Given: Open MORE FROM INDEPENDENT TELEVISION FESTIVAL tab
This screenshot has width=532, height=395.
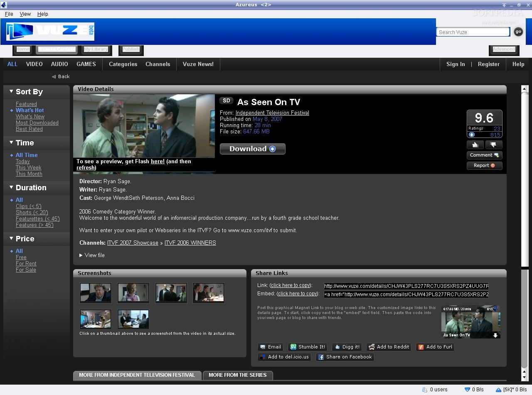Looking at the screenshot, I should (137, 375).
